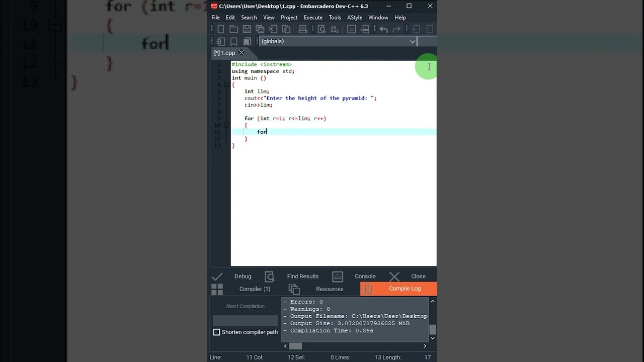This screenshot has height=362, width=644.
Task: Enable Shorten compiler path checkbox
Action: [217, 332]
